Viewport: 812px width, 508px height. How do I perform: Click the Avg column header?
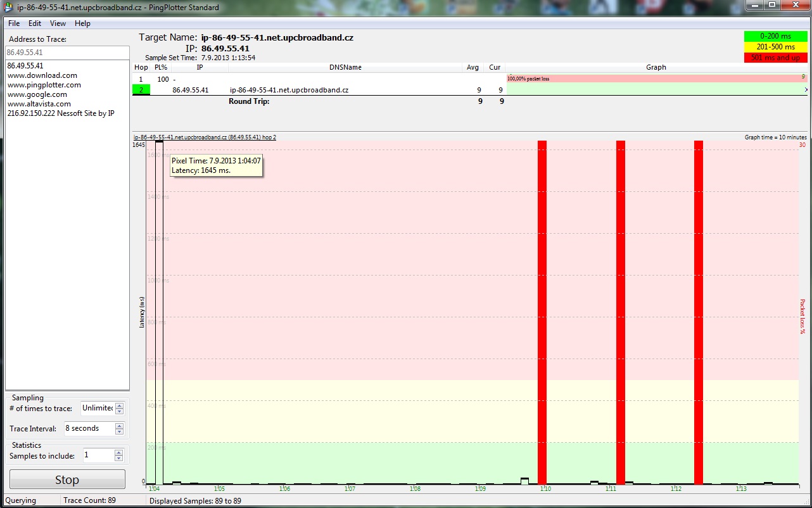pyautogui.click(x=473, y=67)
